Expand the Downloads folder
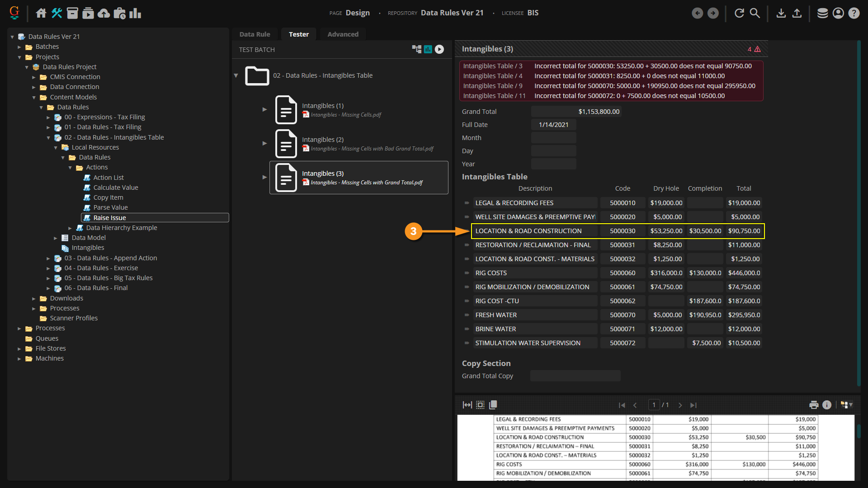The height and width of the screenshot is (488, 868). tap(34, 299)
